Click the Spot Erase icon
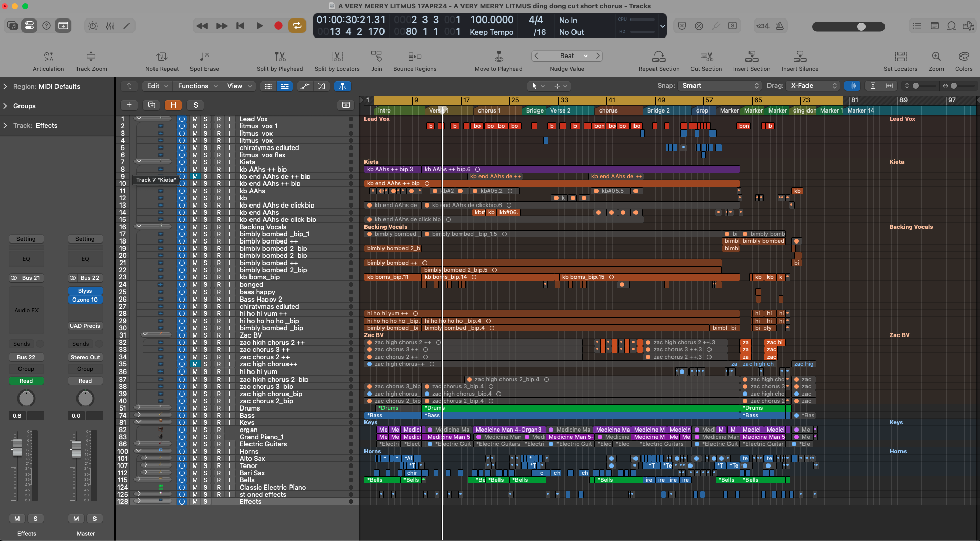Image resolution: width=980 pixels, height=541 pixels. (204, 57)
